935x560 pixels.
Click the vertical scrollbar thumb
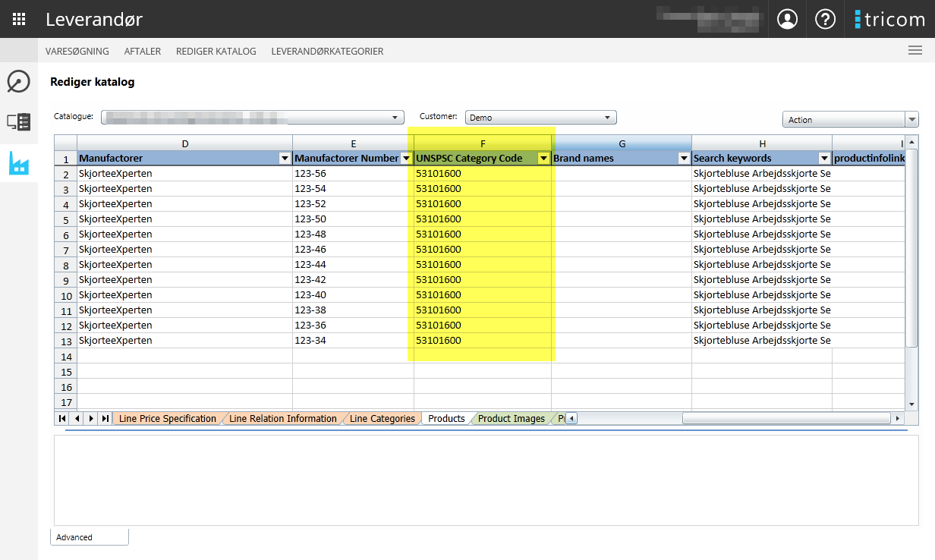click(x=912, y=247)
